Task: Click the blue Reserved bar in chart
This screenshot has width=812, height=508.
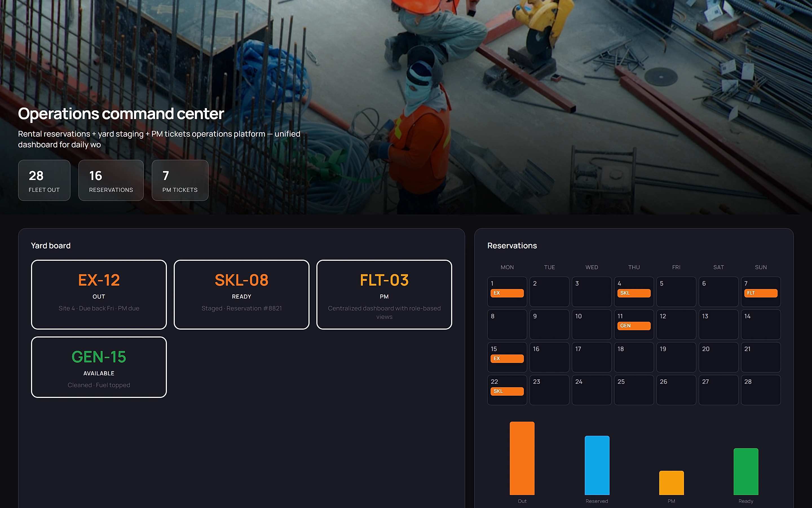Action: [x=597, y=465]
